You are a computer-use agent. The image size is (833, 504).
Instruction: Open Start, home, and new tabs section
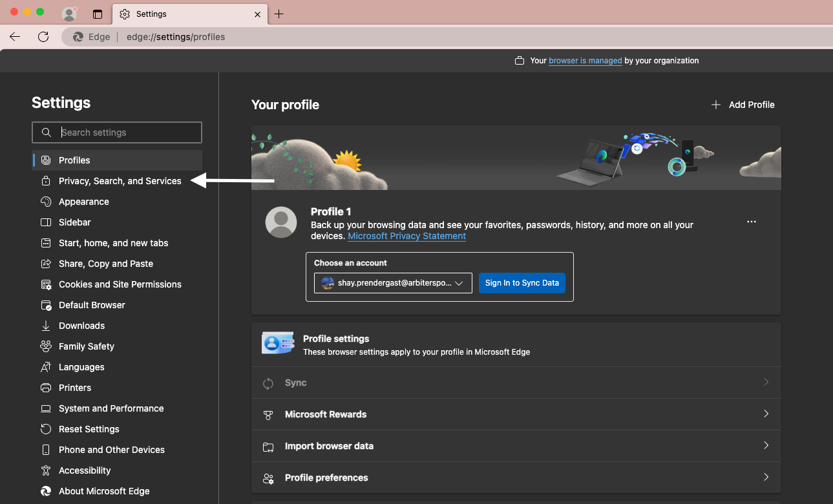[x=117, y=243]
